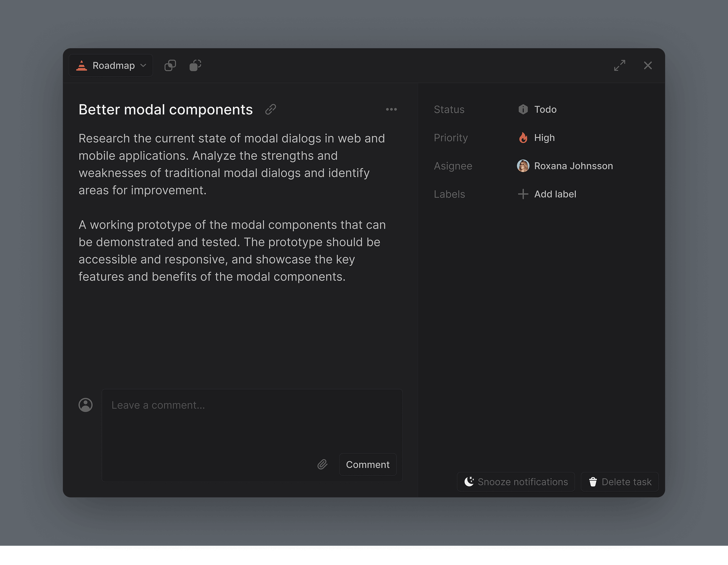728x565 pixels.
Task: Change assignee Roxana Johnsson
Action: 565,166
